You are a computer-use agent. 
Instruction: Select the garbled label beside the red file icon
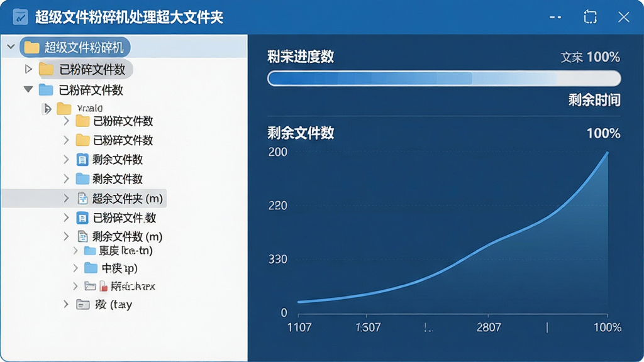133,286
